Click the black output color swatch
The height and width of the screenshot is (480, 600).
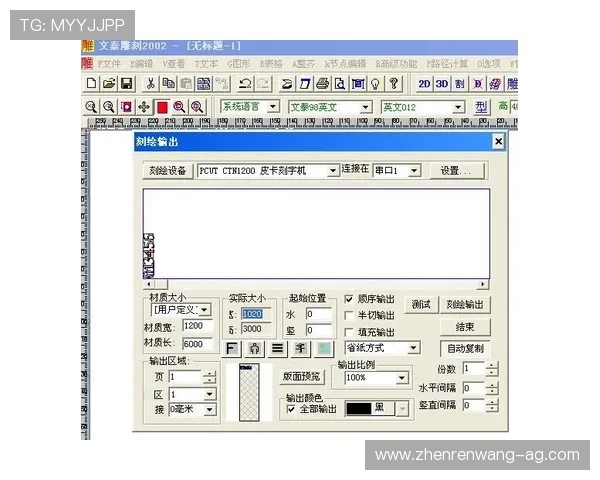359,409
